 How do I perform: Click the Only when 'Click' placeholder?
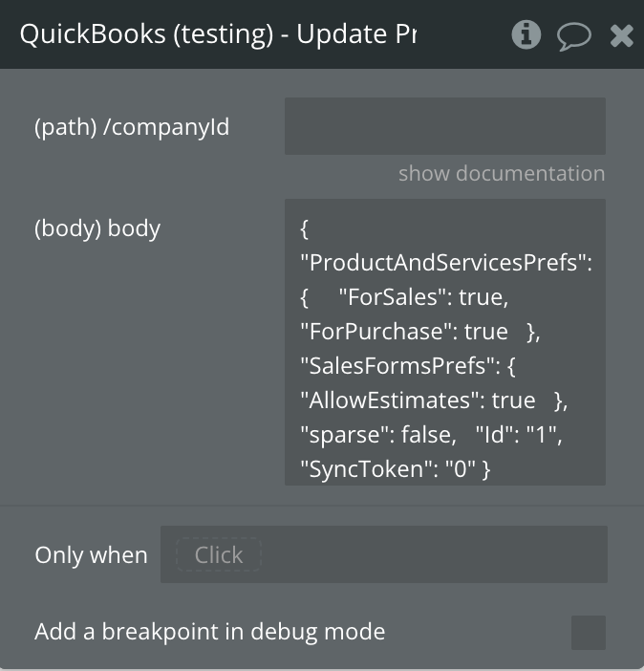pos(219,555)
